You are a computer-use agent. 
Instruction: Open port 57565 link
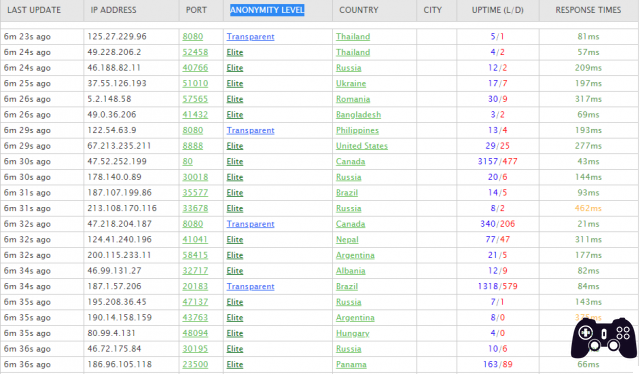coord(195,99)
